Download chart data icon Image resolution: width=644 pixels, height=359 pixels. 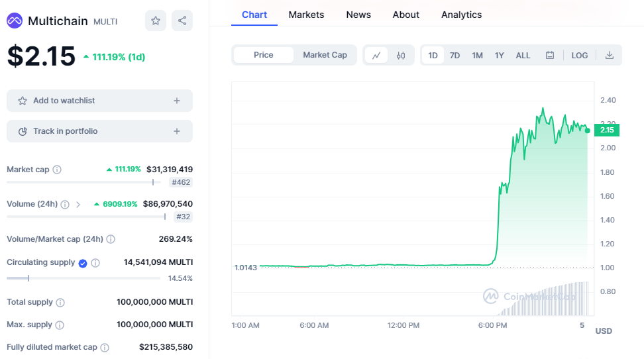coord(610,55)
